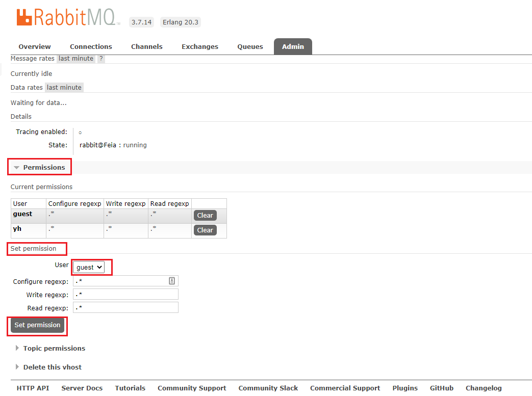Open user yh in permissions table
The image size is (532, 396).
tap(17, 228)
